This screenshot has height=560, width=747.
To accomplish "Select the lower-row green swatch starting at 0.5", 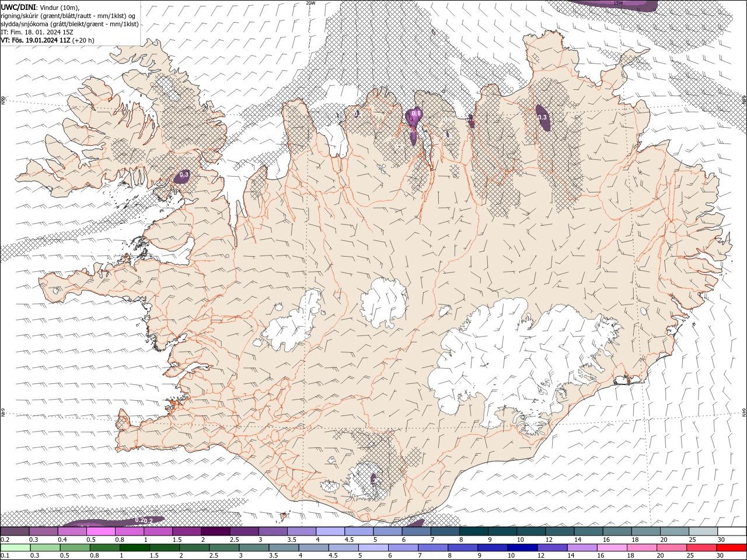I will [x=75, y=548].
